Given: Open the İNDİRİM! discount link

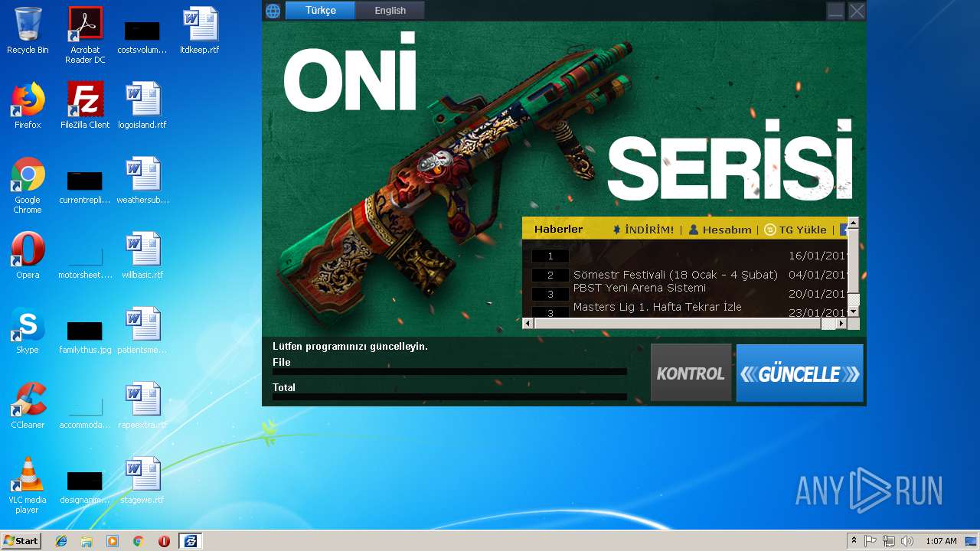Looking at the screenshot, I should click(649, 230).
